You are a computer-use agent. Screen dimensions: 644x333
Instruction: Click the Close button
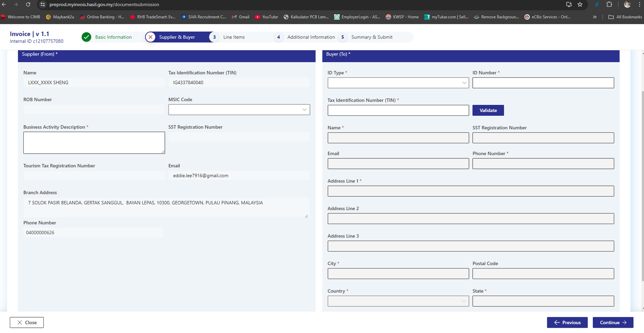(x=27, y=322)
